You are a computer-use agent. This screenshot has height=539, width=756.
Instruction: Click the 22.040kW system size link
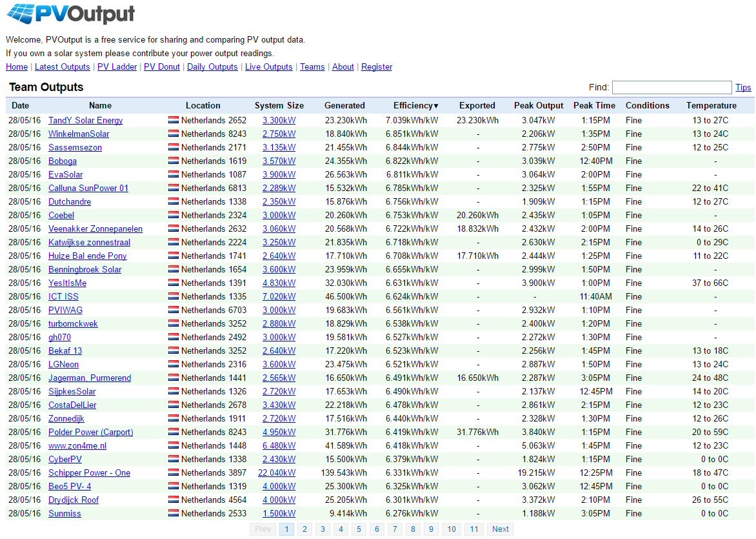(x=277, y=473)
